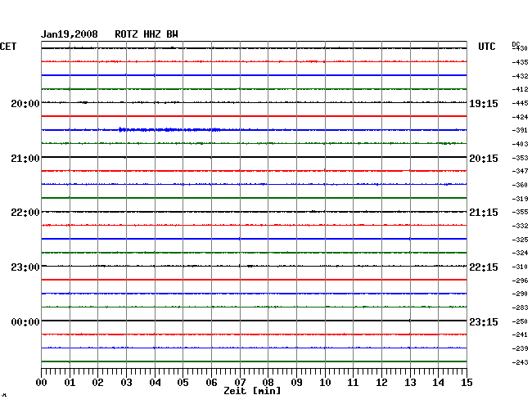
Task: Click the DC offset value -332
Action: (520, 226)
